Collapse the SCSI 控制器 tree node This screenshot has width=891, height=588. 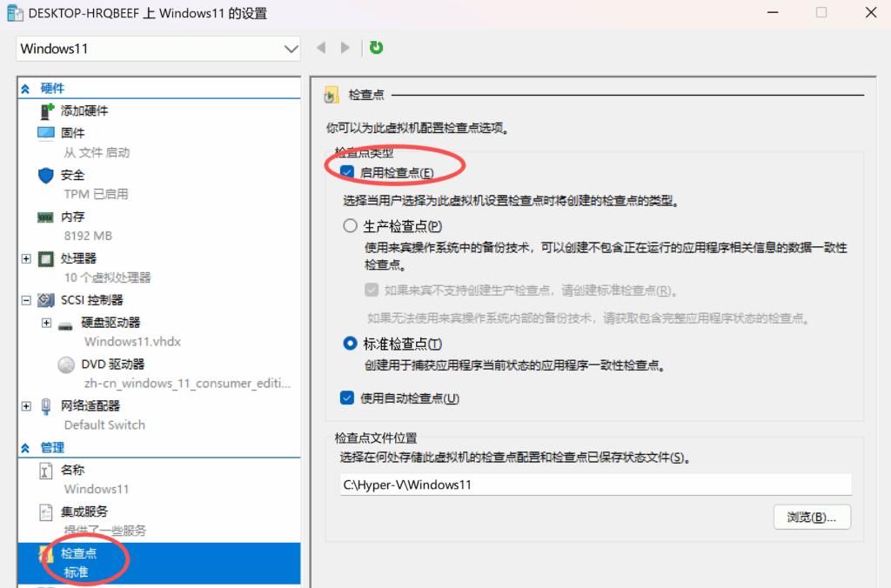pyautogui.click(x=26, y=301)
